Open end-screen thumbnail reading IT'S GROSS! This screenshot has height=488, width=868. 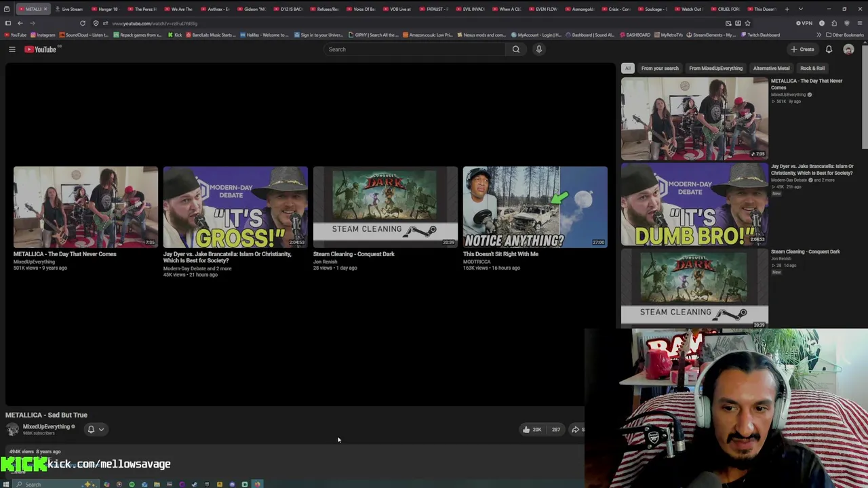(235, 207)
